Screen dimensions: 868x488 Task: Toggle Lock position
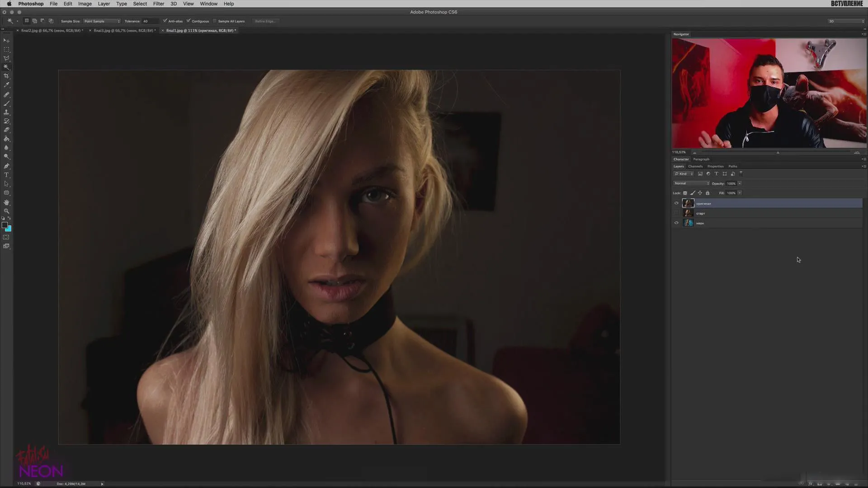[x=700, y=193]
